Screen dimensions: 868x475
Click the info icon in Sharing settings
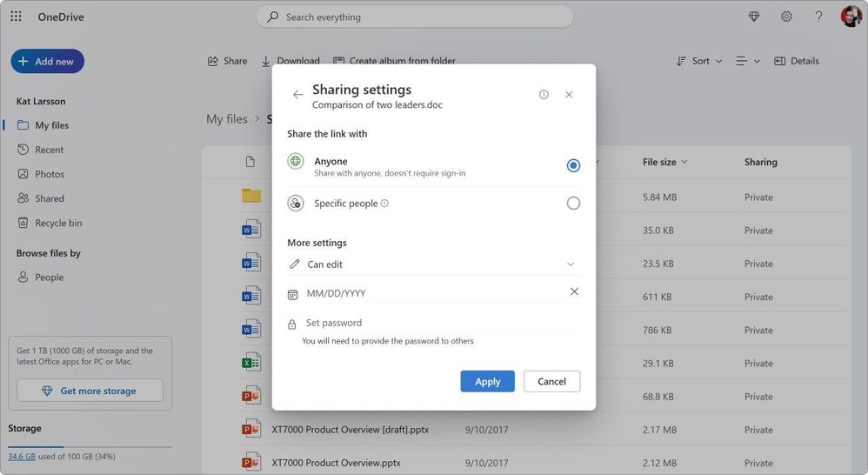(x=544, y=95)
